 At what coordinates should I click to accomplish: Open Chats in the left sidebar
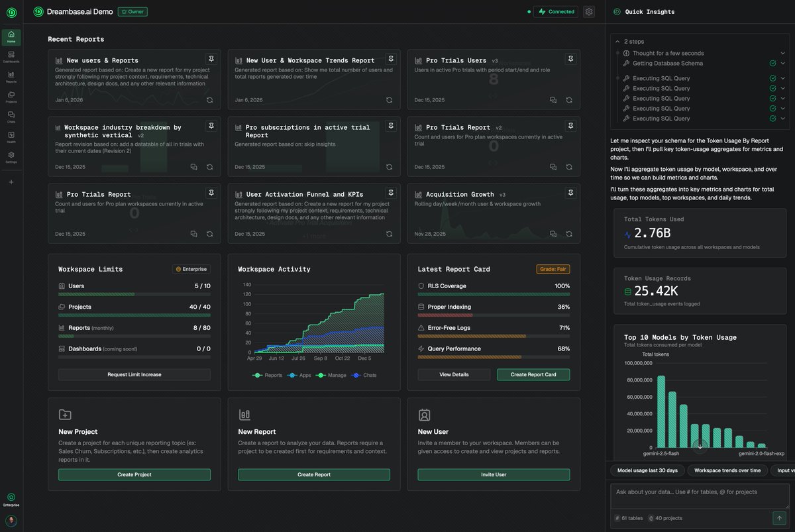pyautogui.click(x=11, y=117)
